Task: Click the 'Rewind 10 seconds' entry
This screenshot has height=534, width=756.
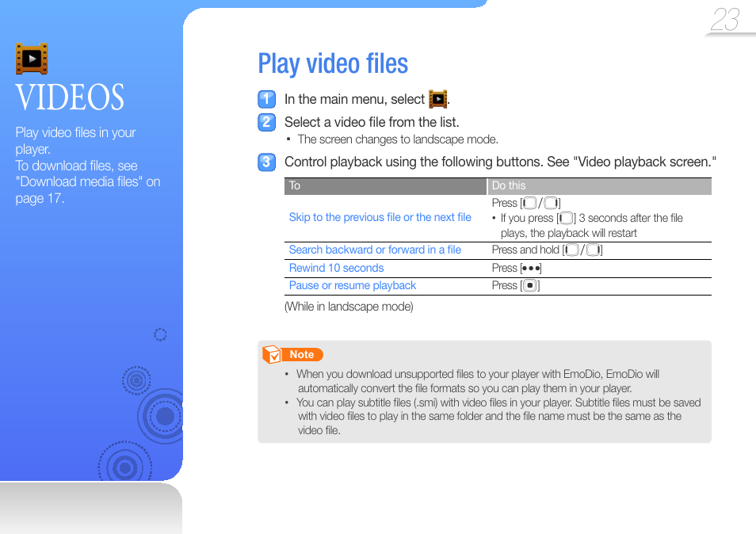Action: 336,268
